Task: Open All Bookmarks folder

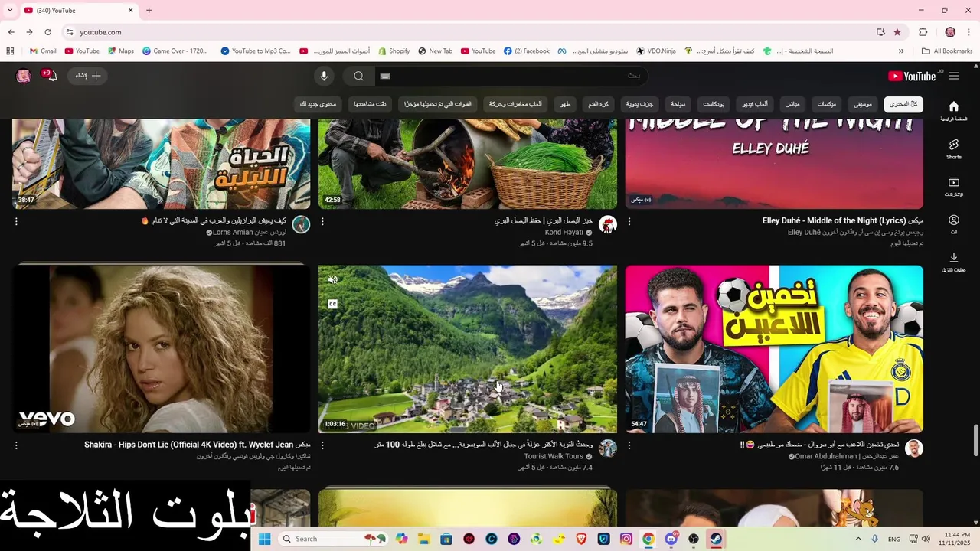Action: click(x=947, y=51)
